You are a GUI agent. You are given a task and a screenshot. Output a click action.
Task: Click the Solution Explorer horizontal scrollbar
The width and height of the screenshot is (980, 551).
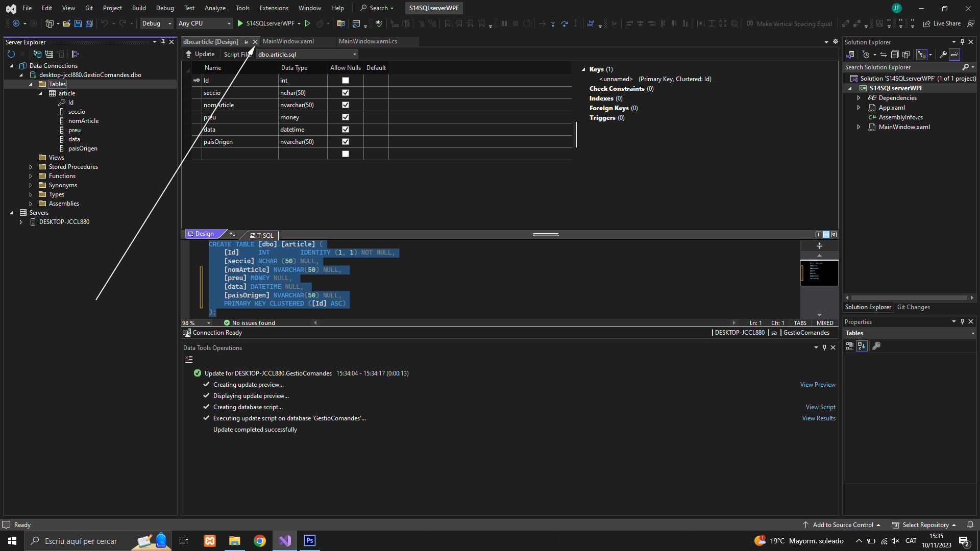click(x=909, y=297)
